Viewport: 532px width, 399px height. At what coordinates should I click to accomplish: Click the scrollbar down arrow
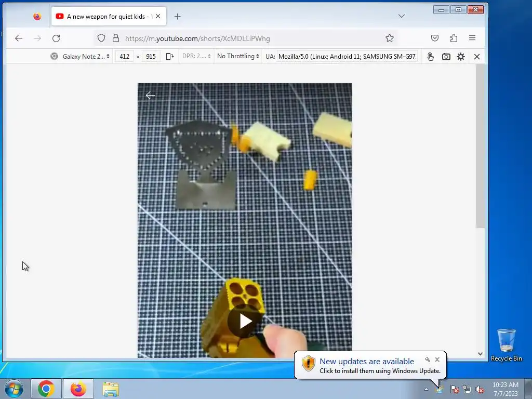tap(480, 353)
